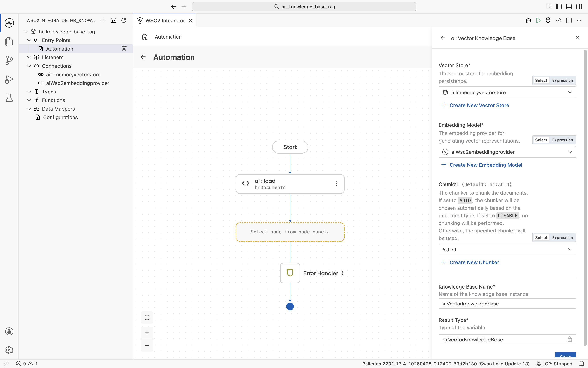
Task: Go back in the Vector Knowledge Base panel
Action: coord(443,38)
